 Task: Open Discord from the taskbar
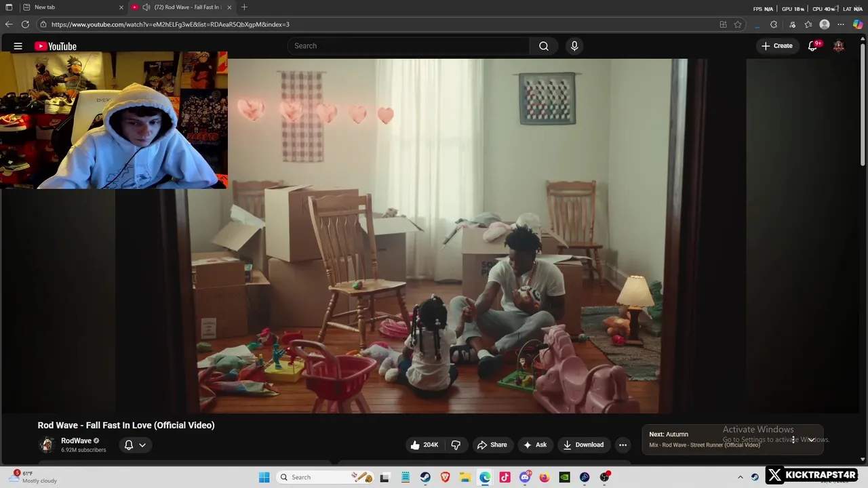(525, 477)
